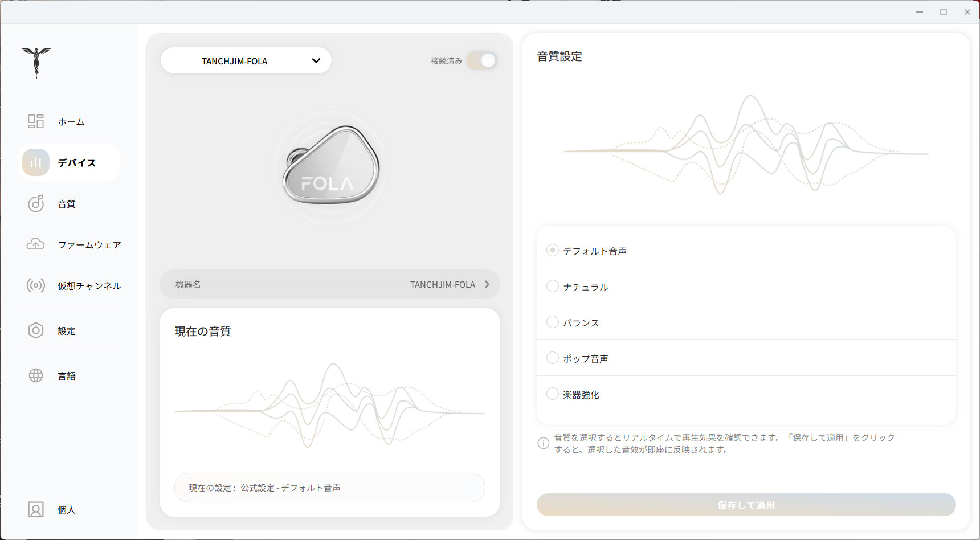The height and width of the screenshot is (540, 980).
Task: Toggle the 接続済み connection switch
Action: pyautogui.click(x=482, y=60)
